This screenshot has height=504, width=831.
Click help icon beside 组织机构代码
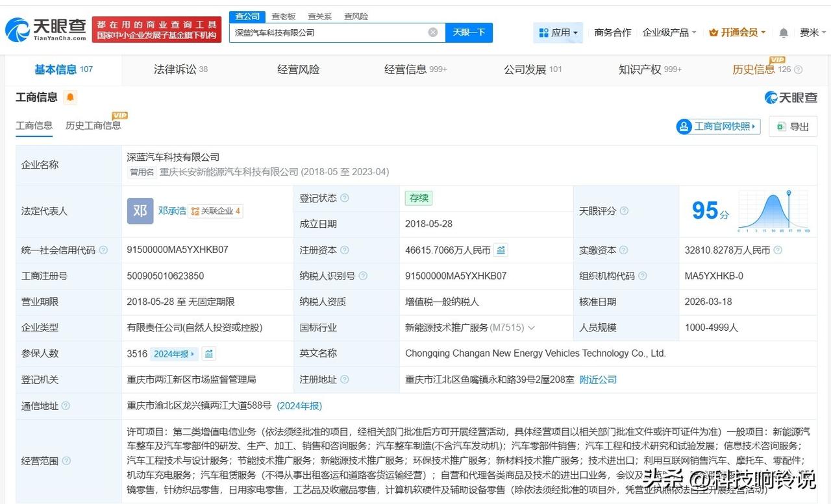pyautogui.click(x=643, y=276)
